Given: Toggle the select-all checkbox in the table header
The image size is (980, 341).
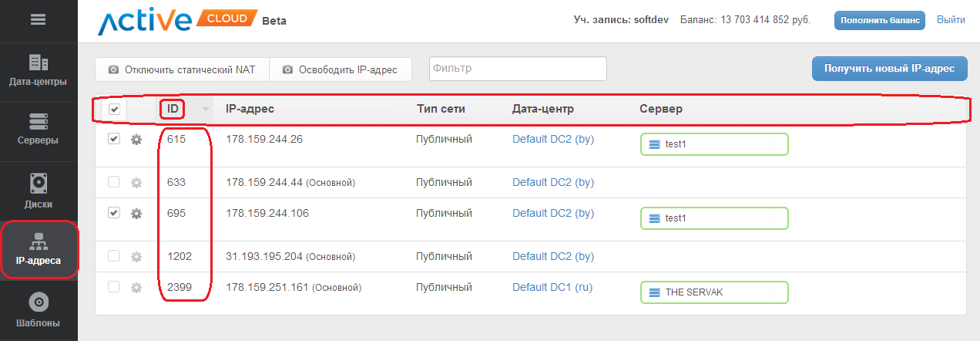Looking at the screenshot, I should (114, 110).
